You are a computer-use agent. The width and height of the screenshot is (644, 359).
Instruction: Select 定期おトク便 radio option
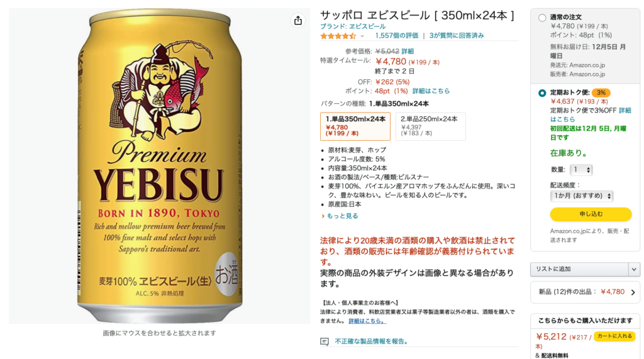[542, 93]
